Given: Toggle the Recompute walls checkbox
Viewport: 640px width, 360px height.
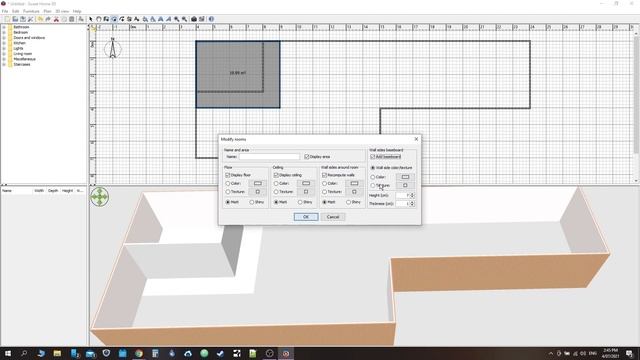Looking at the screenshot, I should click(x=324, y=175).
